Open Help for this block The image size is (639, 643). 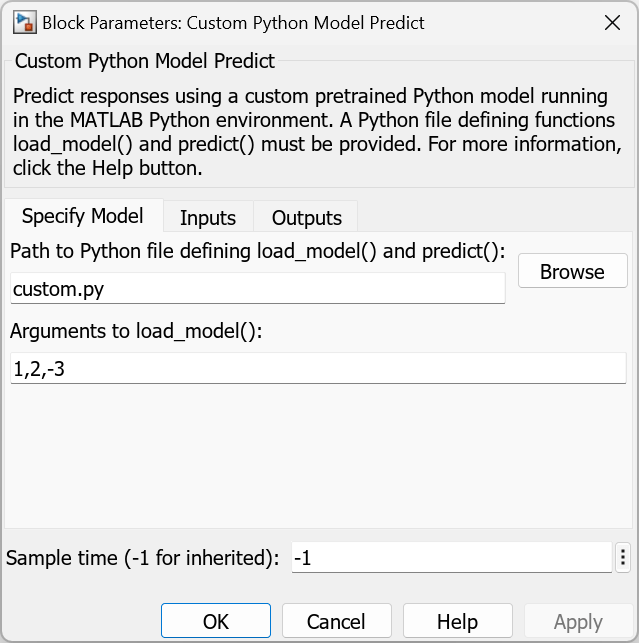457,621
